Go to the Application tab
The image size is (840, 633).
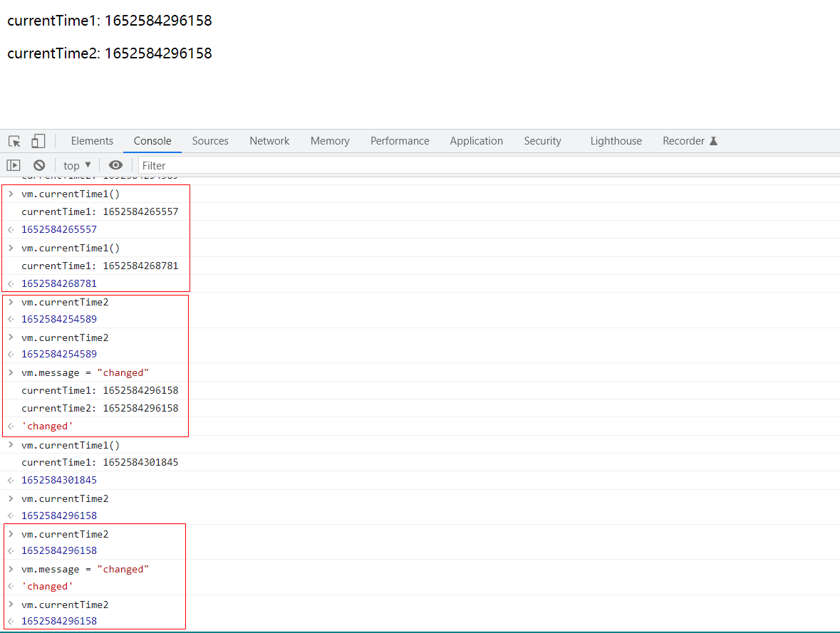point(476,141)
